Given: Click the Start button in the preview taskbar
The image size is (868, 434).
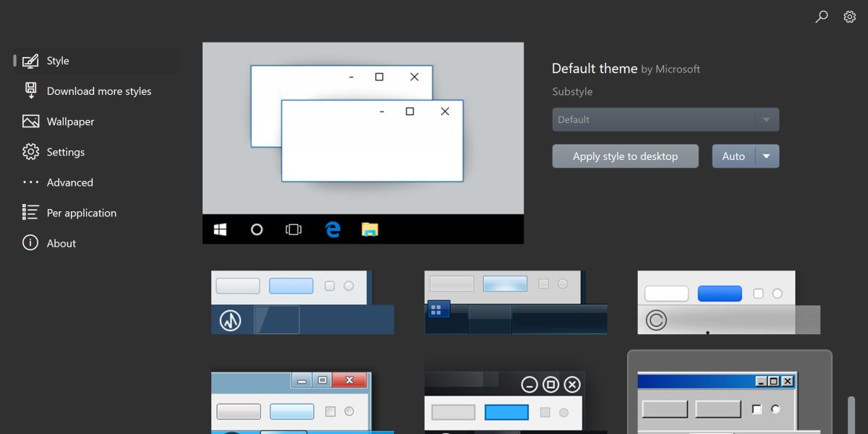Looking at the screenshot, I should click(x=219, y=229).
